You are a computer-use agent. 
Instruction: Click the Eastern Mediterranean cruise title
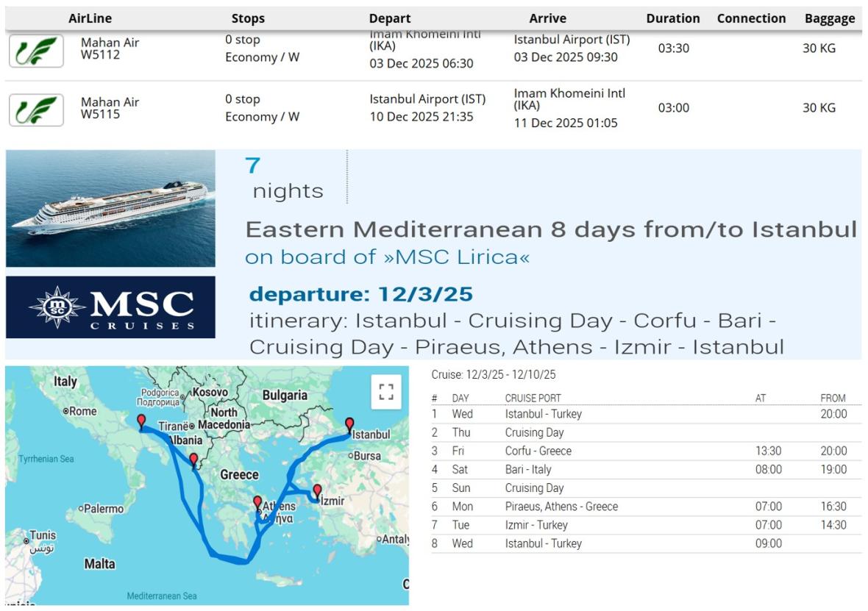point(550,229)
